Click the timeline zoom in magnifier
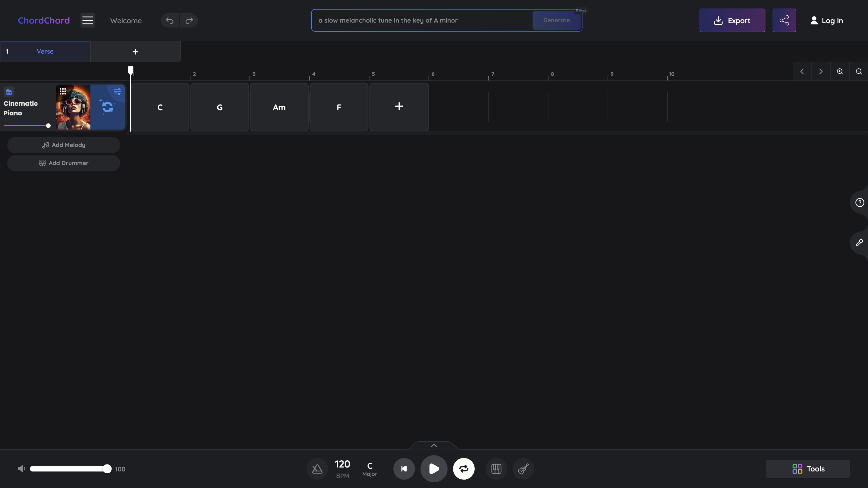The image size is (868, 488). coord(840,71)
